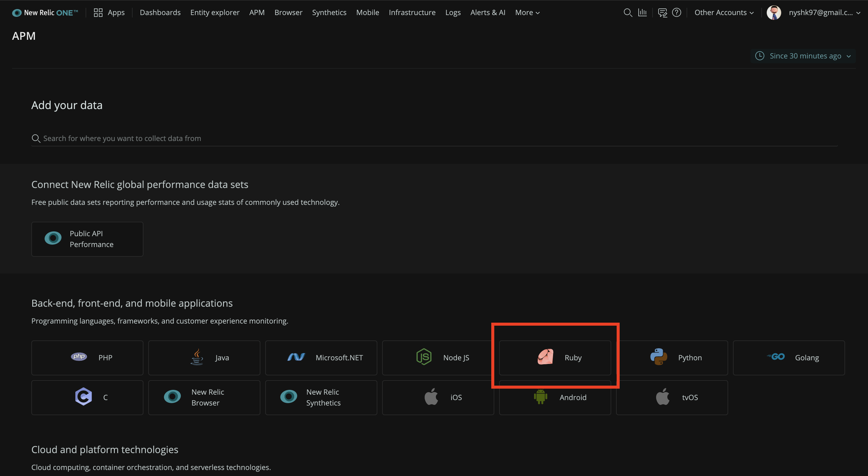Open Apps in top navigation
The image size is (868, 476).
(116, 13)
